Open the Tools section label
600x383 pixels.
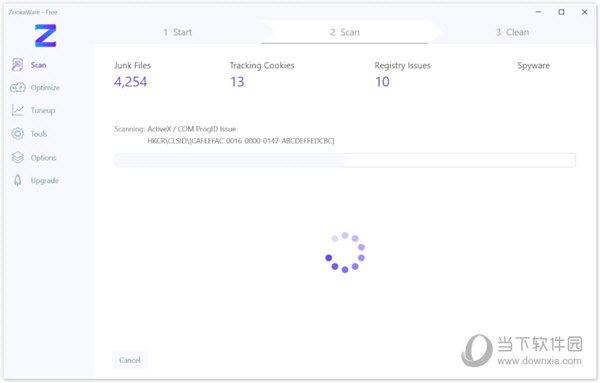click(x=39, y=134)
